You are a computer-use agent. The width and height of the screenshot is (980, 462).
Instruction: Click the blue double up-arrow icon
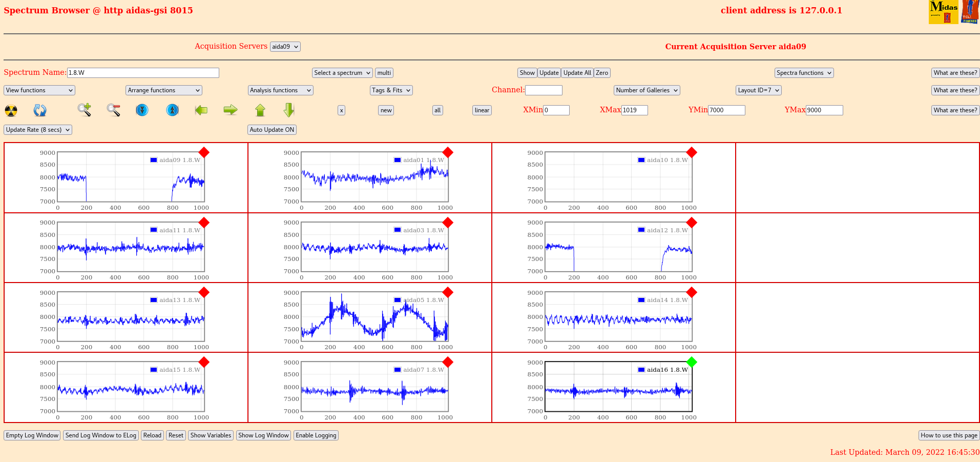(x=173, y=110)
